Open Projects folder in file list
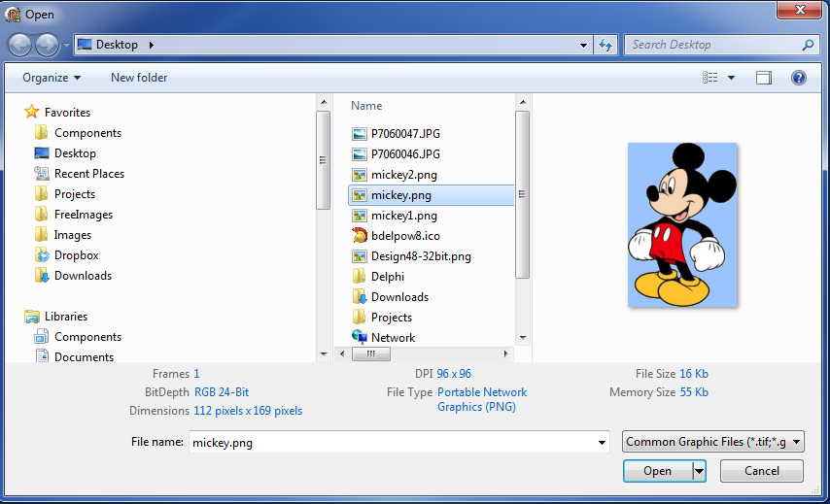 (x=382, y=318)
